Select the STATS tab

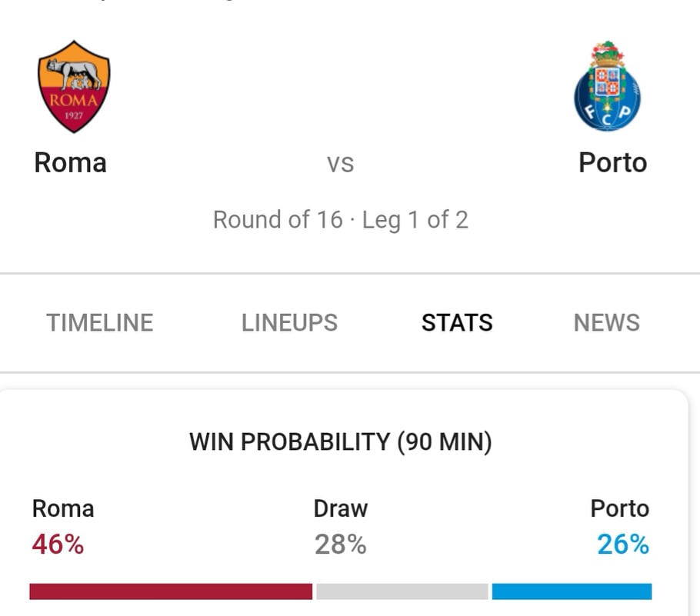tap(457, 323)
